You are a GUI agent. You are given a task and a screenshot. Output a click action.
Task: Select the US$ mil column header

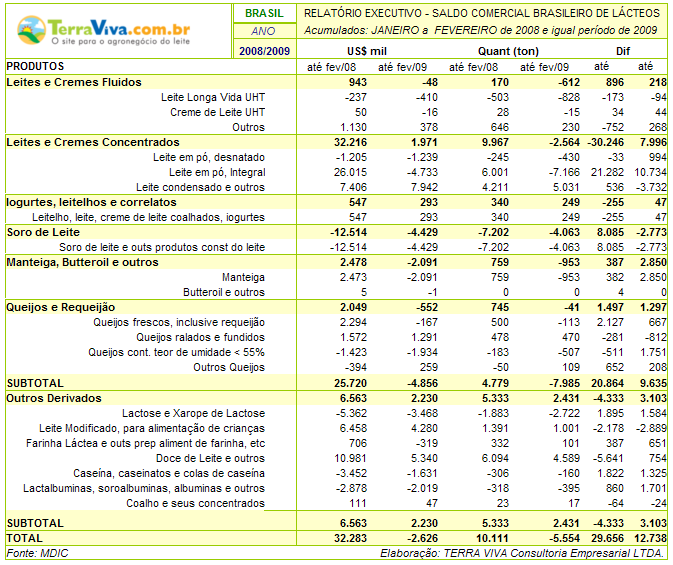pyautogui.click(x=367, y=51)
